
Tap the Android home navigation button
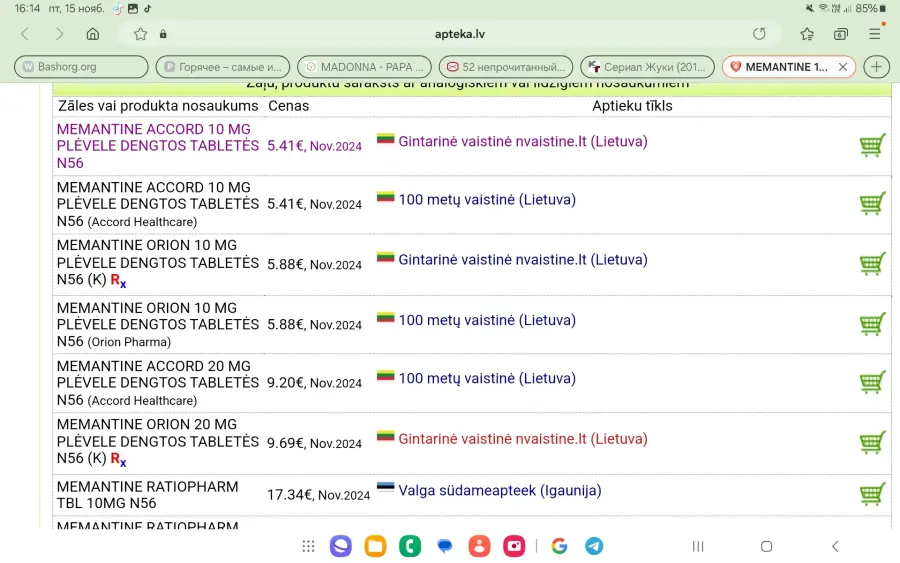(x=766, y=546)
